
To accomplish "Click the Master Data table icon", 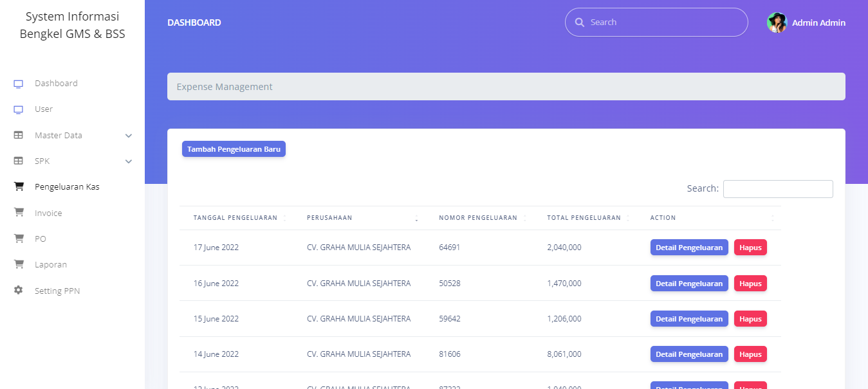I will tap(19, 136).
